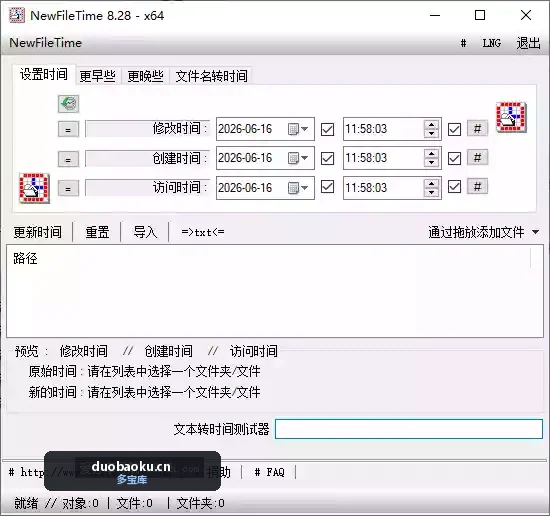Click the # button in the 创建时间 row
The width and height of the screenshot is (550, 516).
click(x=477, y=158)
